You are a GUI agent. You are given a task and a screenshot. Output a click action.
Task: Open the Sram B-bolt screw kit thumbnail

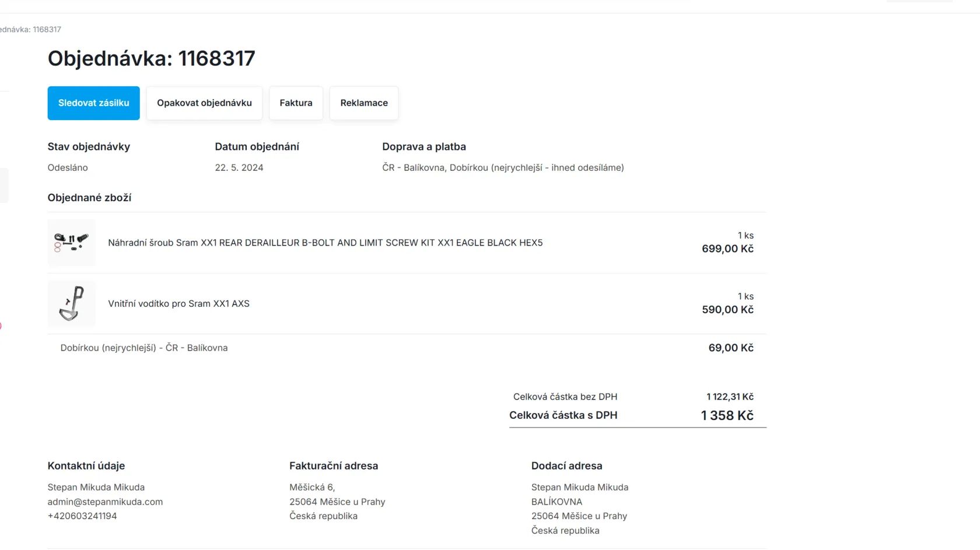pyautogui.click(x=71, y=243)
